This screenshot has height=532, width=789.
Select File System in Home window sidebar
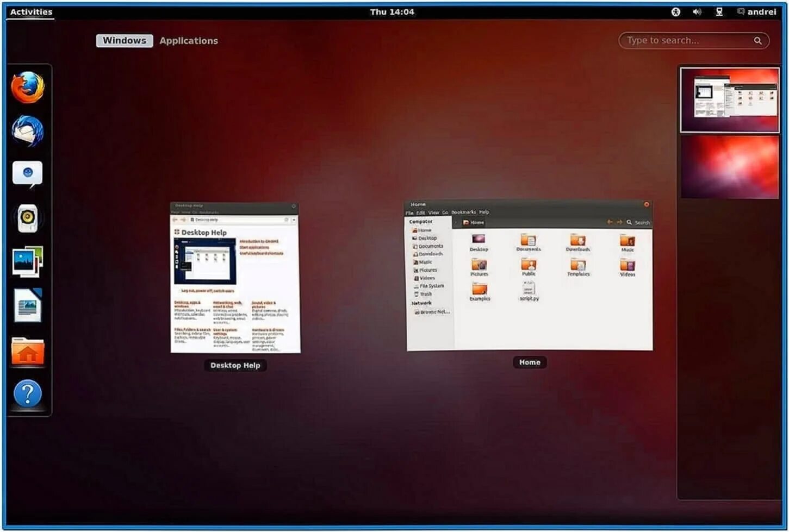coord(428,286)
